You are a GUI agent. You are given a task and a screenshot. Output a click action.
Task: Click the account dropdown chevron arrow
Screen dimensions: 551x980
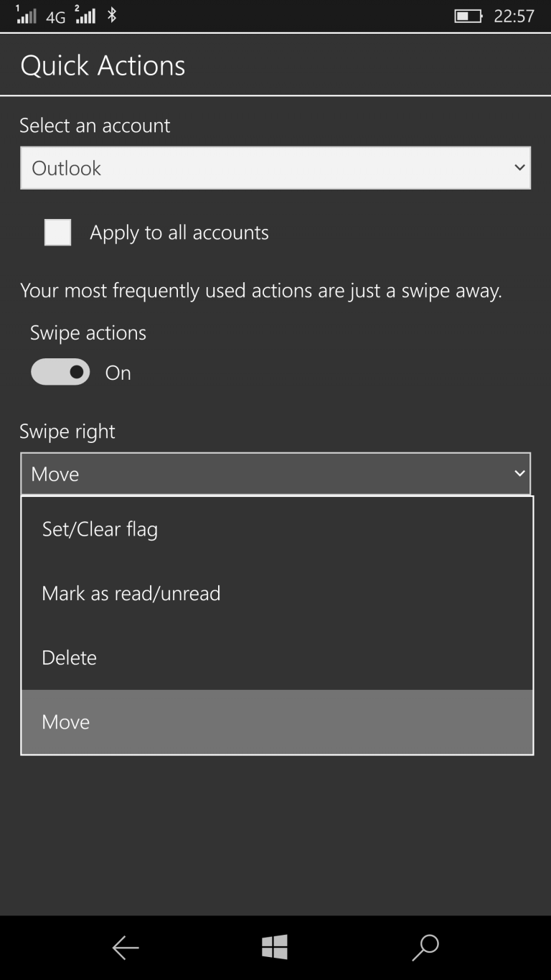tap(519, 168)
